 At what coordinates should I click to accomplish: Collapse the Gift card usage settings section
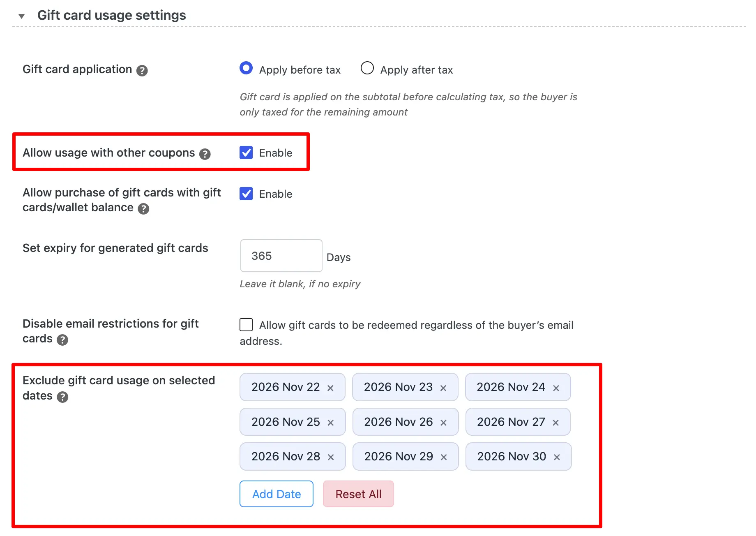(22, 16)
